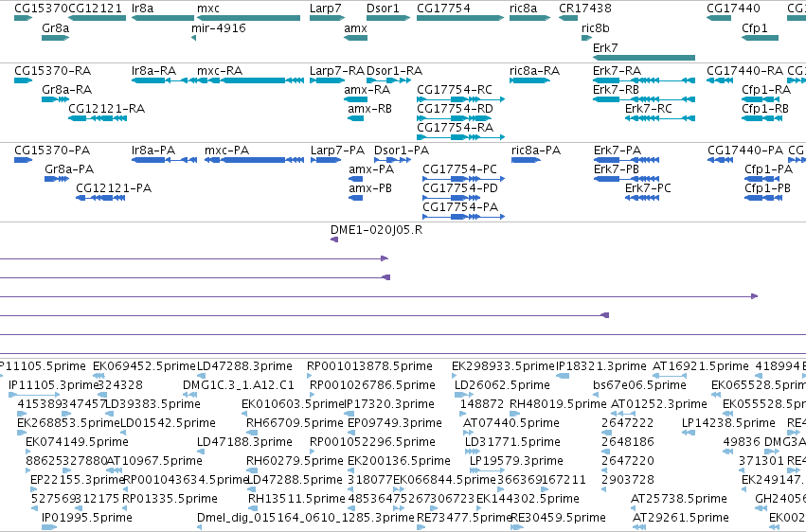
Task: Select the Erk7-PB protein label
Action: click(x=617, y=169)
